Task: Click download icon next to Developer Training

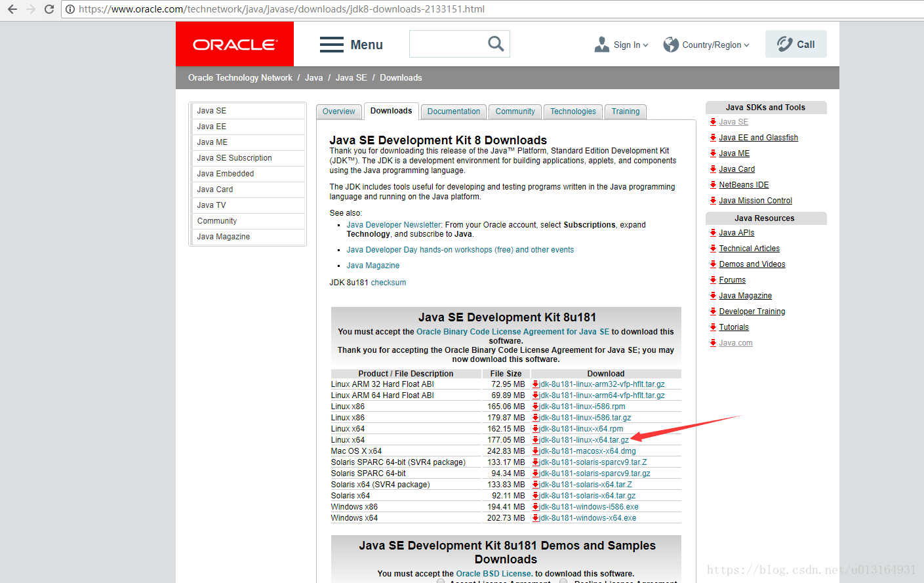Action: coord(713,312)
